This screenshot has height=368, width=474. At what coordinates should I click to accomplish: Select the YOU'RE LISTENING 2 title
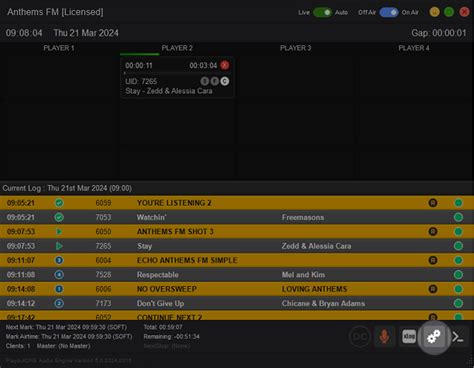174,203
